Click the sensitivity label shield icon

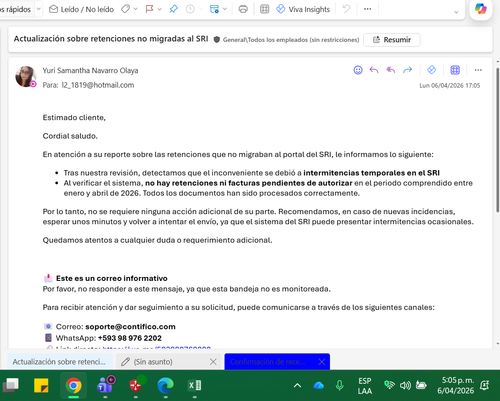click(217, 39)
